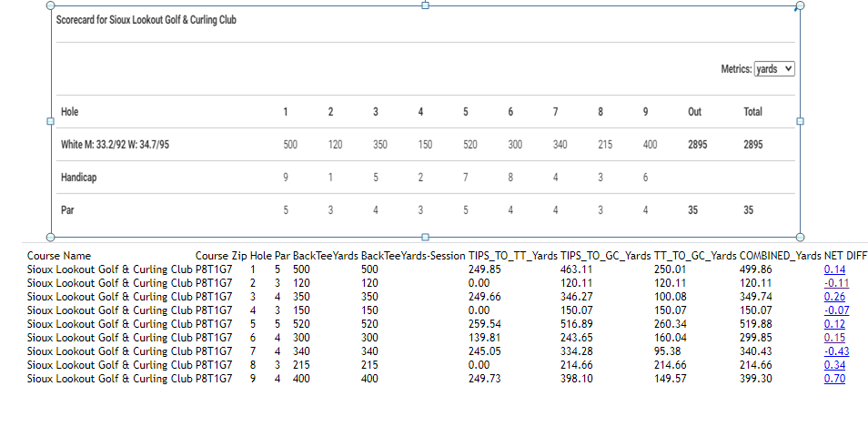Open the -0.07 net diff link
This screenshot has width=868, height=437.
click(836, 310)
